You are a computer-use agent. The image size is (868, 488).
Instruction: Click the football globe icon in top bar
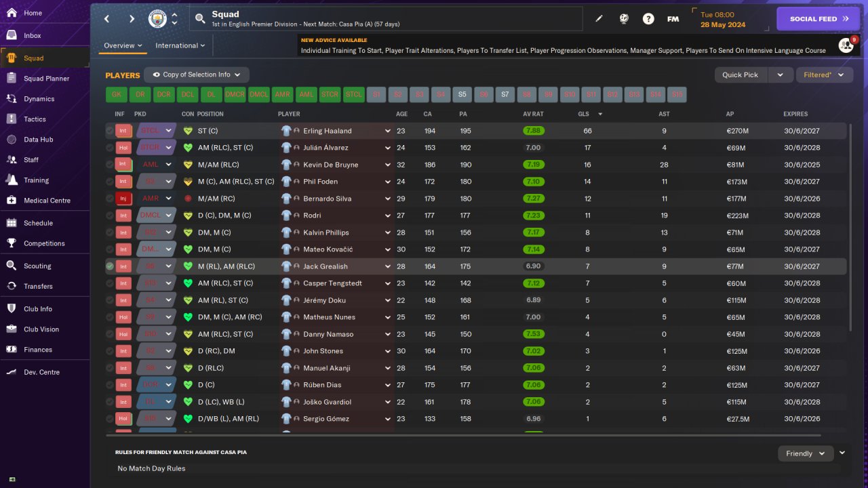pyautogui.click(x=624, y=19)
